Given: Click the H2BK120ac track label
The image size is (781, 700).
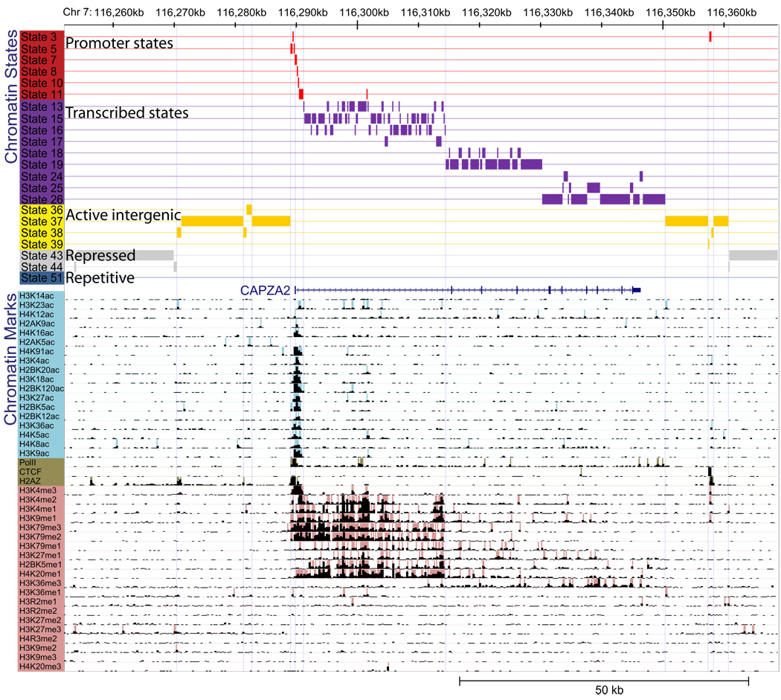Looking at the screenshot, I should click(42, 388).
